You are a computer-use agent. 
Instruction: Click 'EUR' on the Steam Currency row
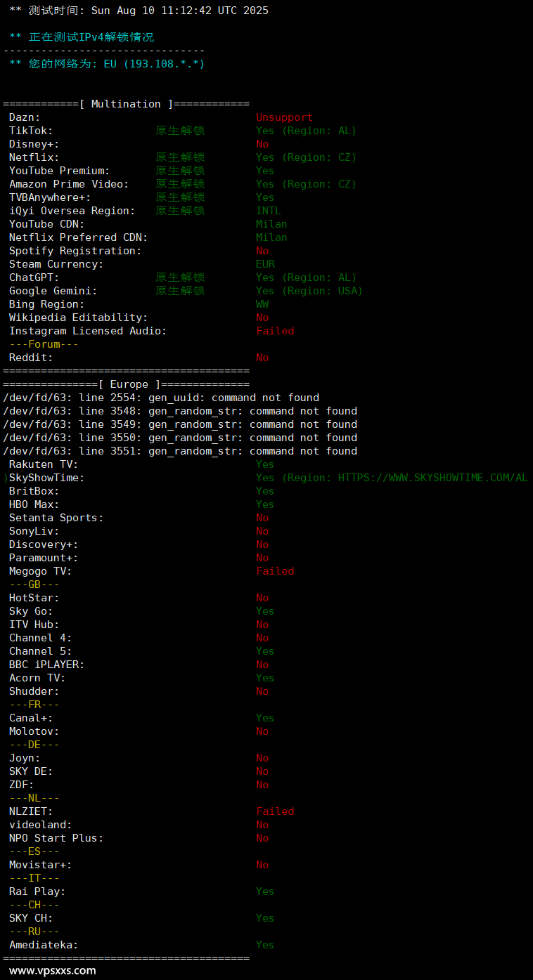(265, 264)
